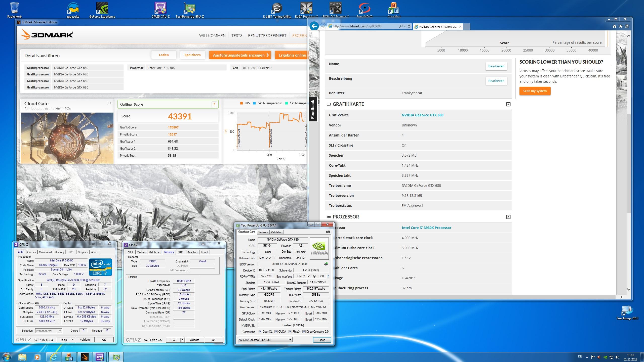Open CPUID CPU-Z desktop shortcut
This screenshot has height=362, width=644.
coord(160,10)
